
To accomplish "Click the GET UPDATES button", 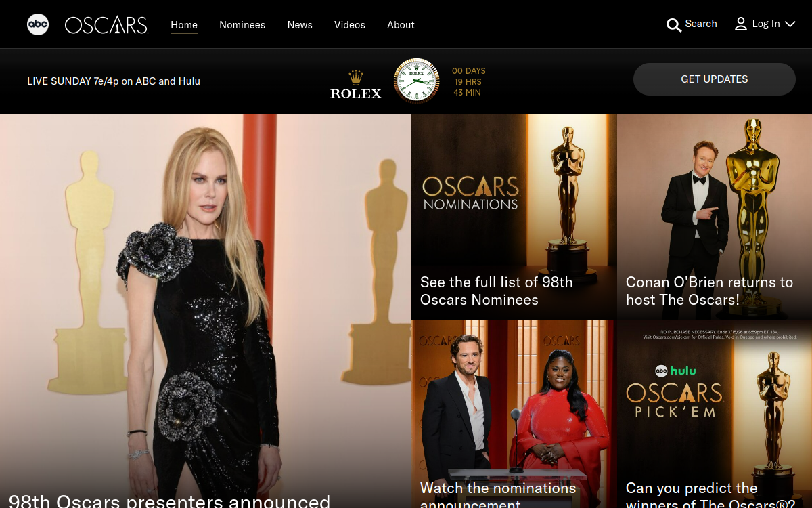I will 714,79.
